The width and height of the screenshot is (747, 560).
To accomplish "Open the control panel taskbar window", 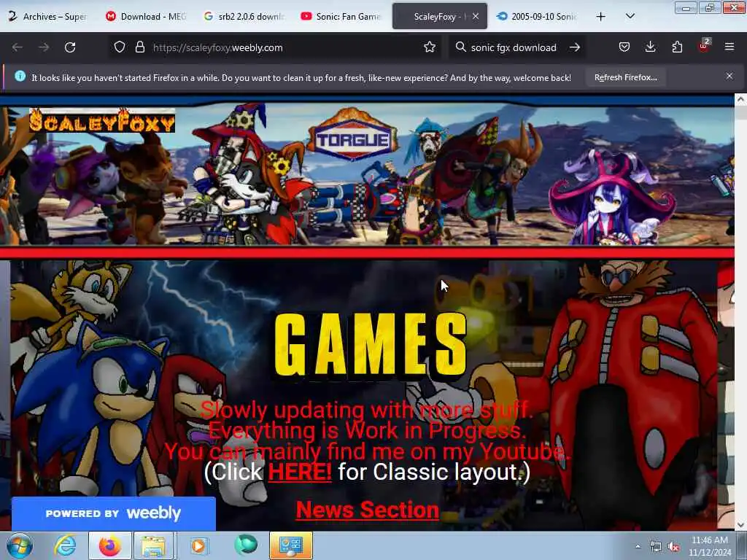I will pyautogui.click(x=290, y=545).
